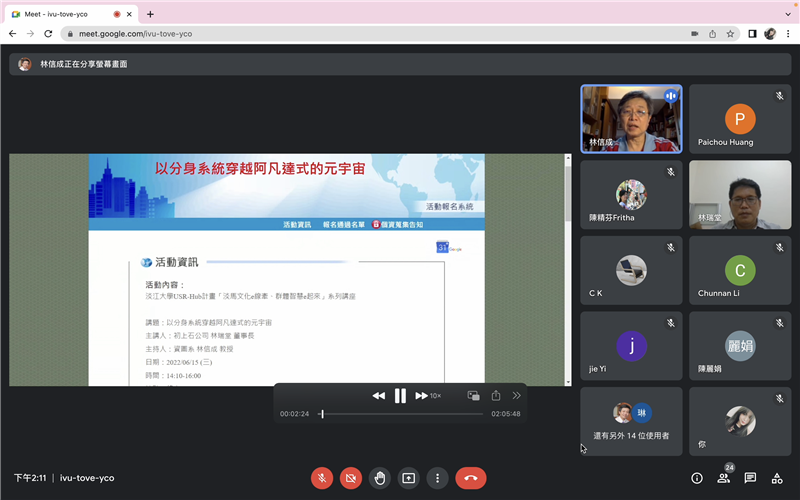Unmute the microphone in the call bar
Viewport: 800px width, 500px height.
(x=321, y=478)
